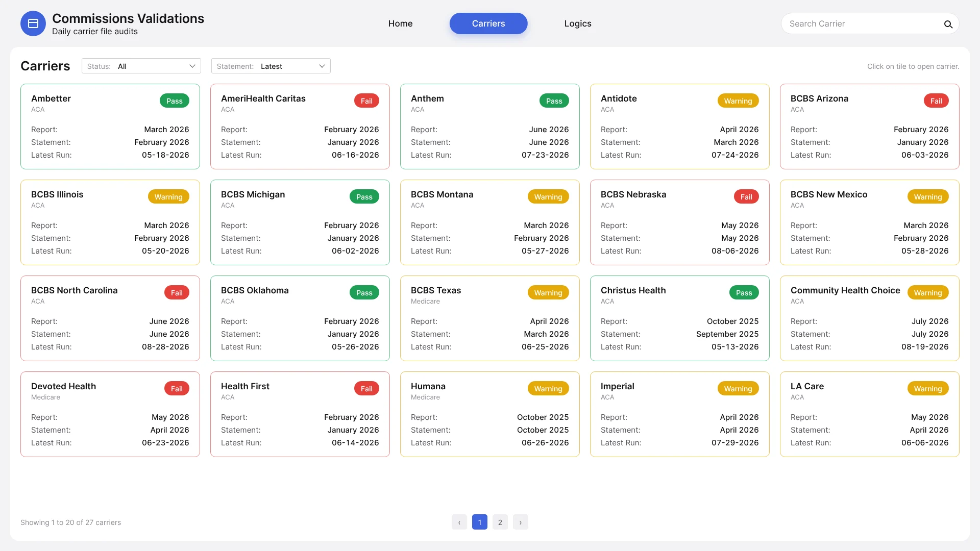
Task: Open the BCBS North Carolina tile
Action: coord(110,318)
